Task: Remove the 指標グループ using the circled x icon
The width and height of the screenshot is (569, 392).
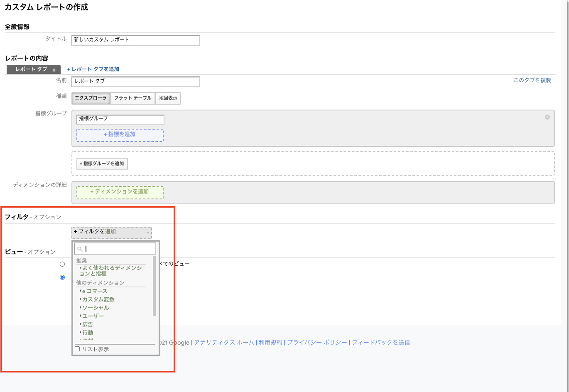Action: (x=547, y=117)
